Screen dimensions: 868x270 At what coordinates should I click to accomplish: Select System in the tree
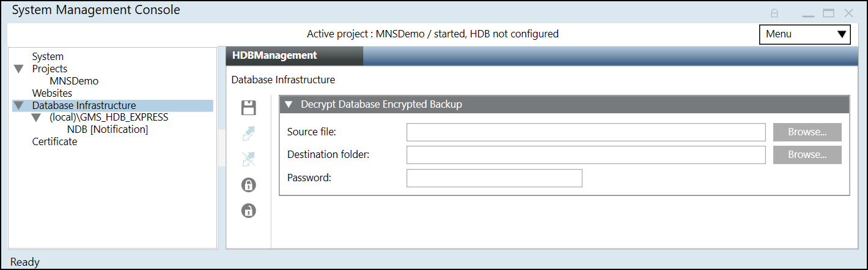[x=48, y=57]
